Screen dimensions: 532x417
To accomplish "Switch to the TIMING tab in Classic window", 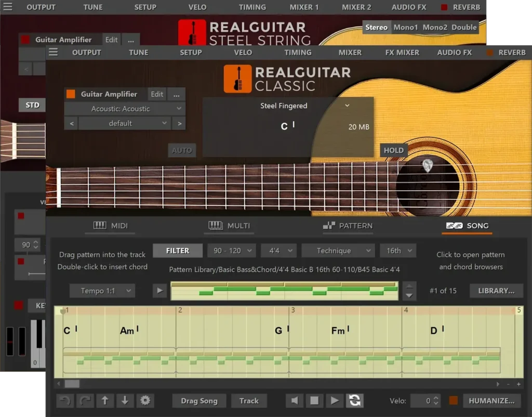I will 298,53.
